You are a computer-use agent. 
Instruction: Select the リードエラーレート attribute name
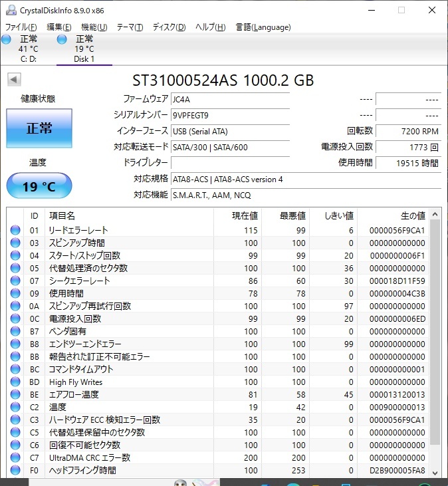(x=78, y=230)
